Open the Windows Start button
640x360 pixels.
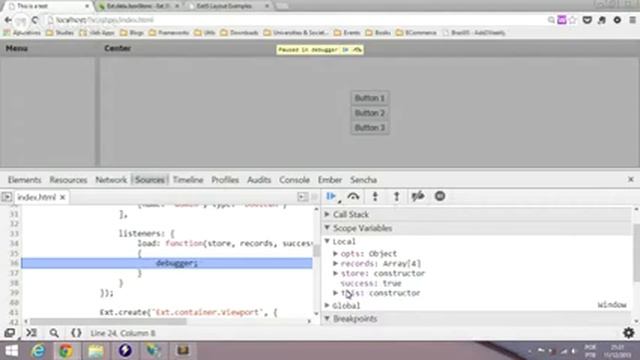click(11, 351)
